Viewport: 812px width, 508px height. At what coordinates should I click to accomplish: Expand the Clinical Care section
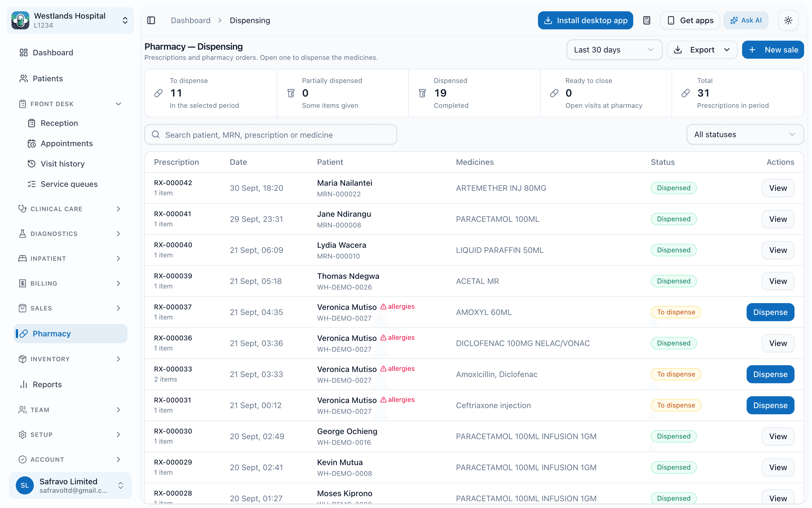click(70, 209)
